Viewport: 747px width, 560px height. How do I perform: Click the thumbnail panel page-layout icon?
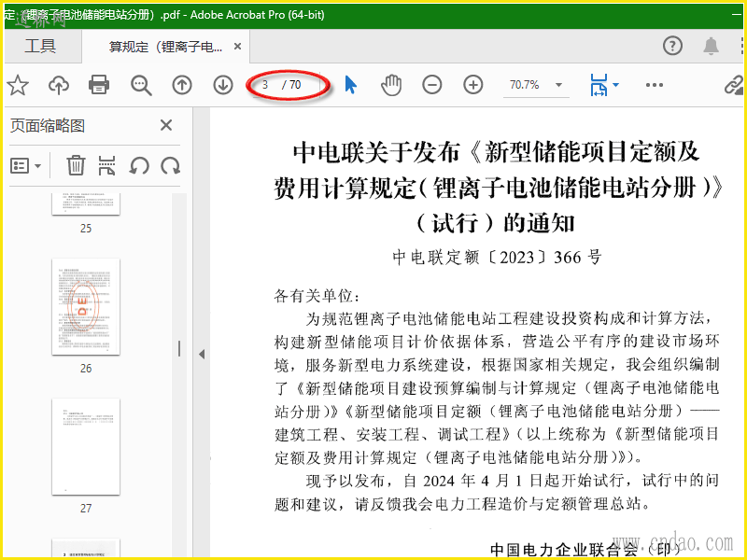tap(106, 166)
